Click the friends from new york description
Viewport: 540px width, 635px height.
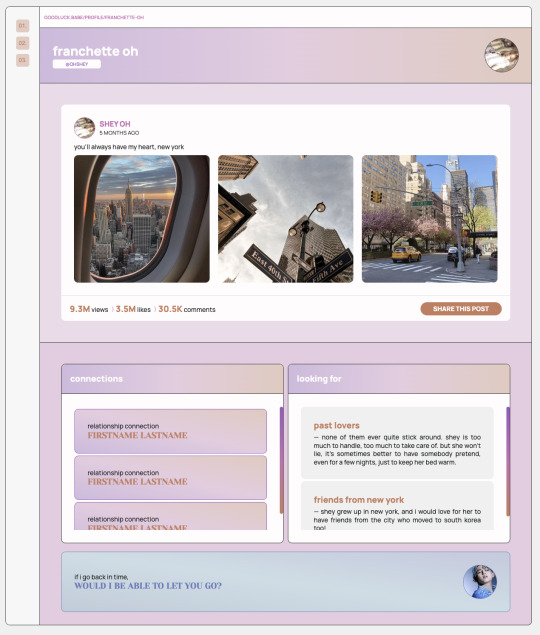click(x=397, y=519)
